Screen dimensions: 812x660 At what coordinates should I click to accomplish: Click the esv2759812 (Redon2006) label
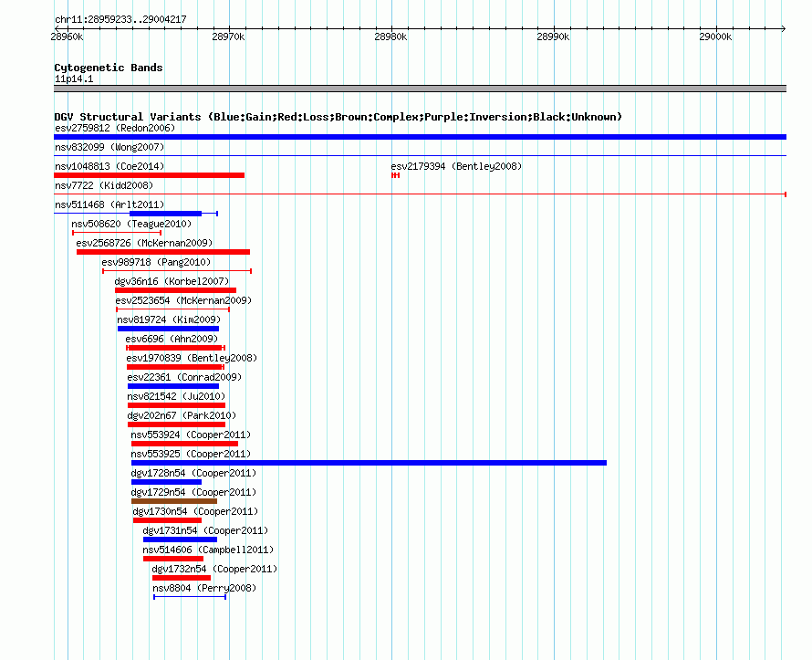tap(115, 128)
